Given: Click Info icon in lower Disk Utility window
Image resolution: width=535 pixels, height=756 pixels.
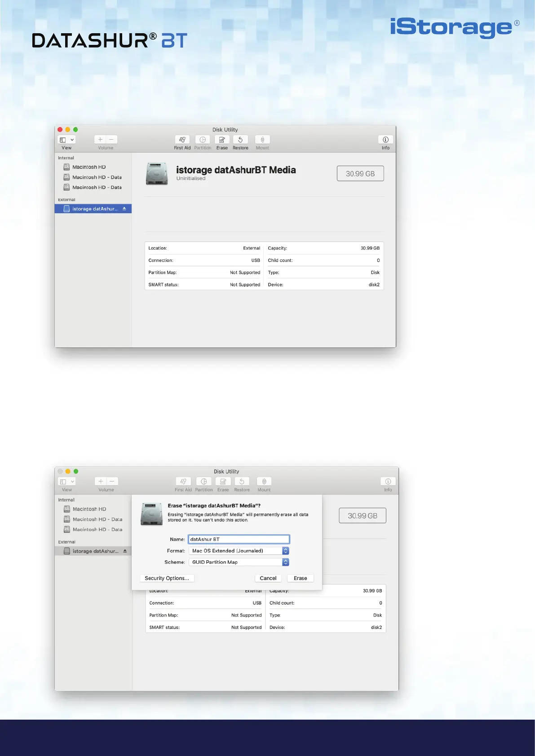Looking at the screenshot, I should [388, 481].
